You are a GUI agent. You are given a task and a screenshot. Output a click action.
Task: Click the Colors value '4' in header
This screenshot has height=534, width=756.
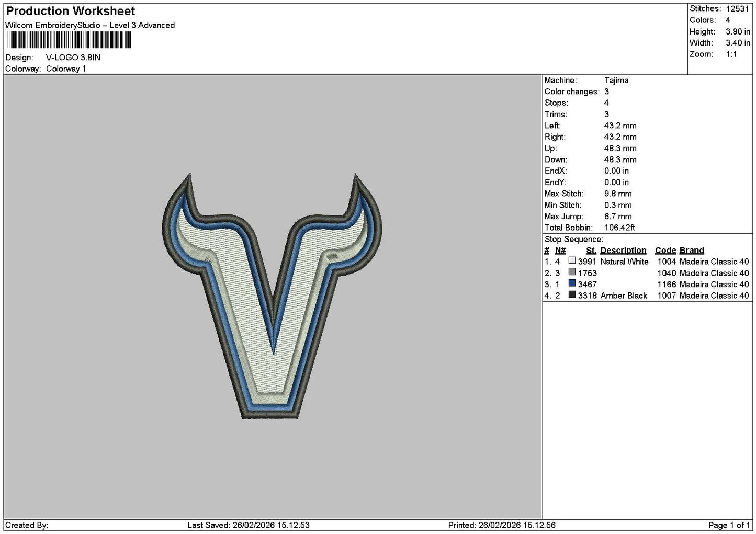[x=728, y=20]
